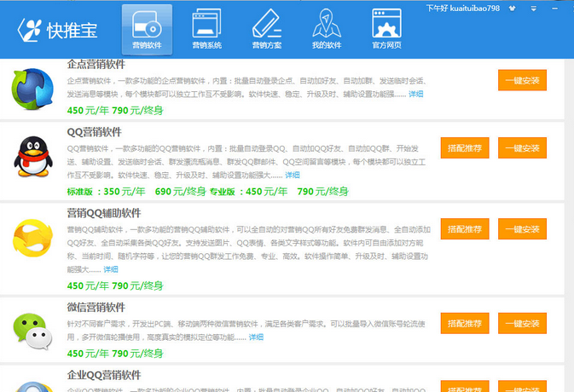This screenshot has width=574, height=392.
Task: Click 搭配推荐 for 企业QQ营销软件
Action: coord(465,387)
